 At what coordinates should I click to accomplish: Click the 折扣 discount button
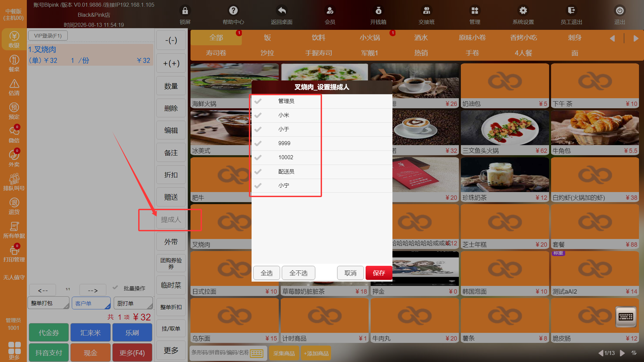click(171, 175)
